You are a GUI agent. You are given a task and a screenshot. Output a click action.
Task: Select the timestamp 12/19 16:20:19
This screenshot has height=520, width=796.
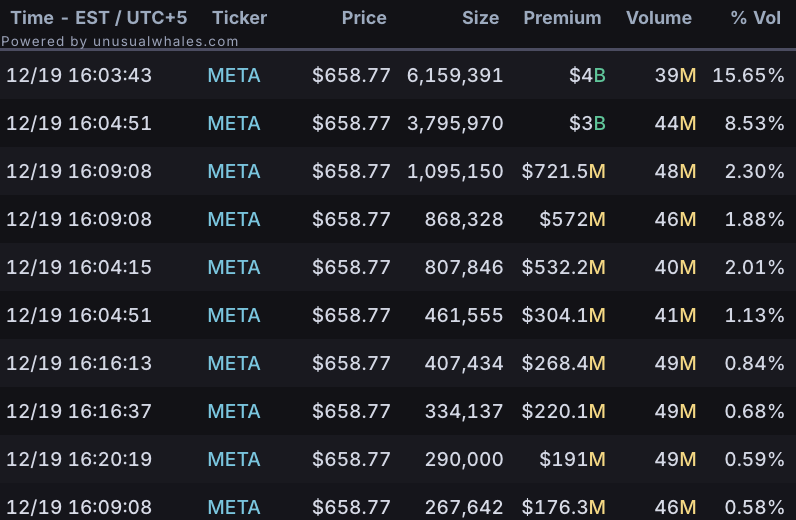point(79,459)
